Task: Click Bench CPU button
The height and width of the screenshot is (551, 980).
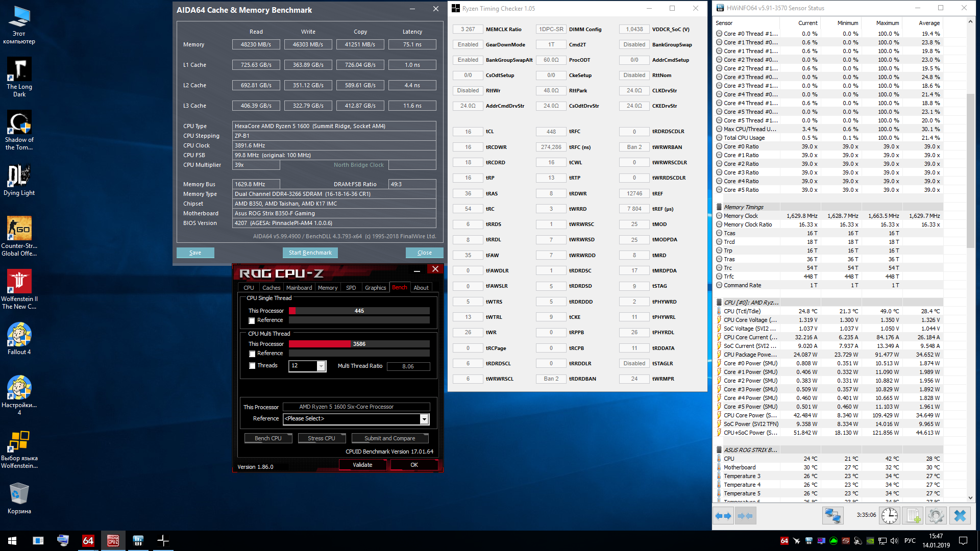Action: pos(268,438)
